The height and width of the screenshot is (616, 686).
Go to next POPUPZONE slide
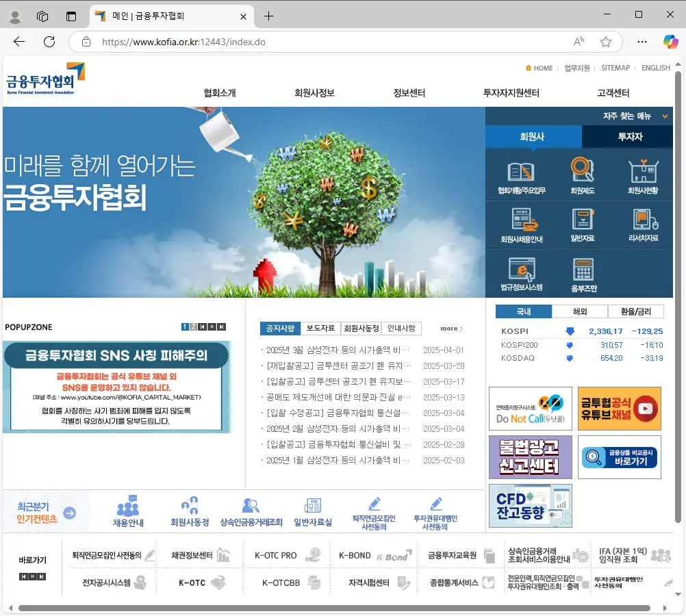pos(222,326)
